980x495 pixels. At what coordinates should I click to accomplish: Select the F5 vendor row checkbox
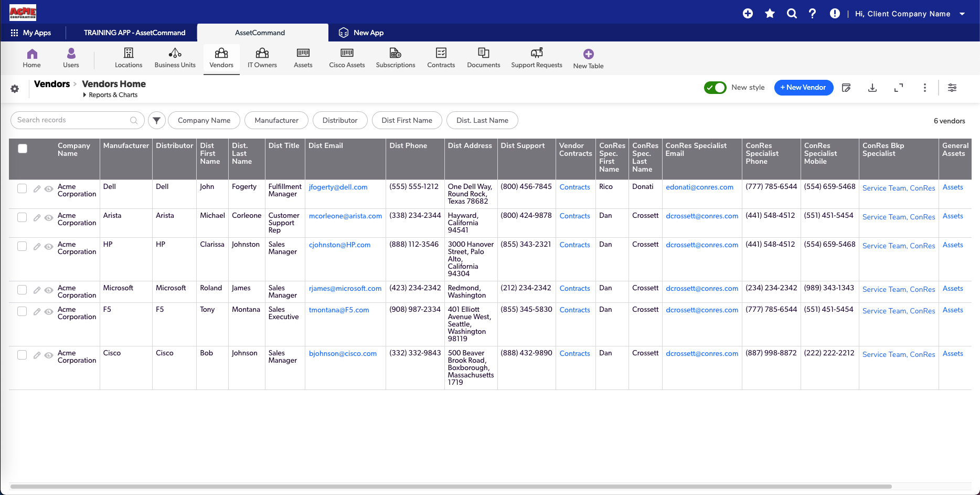point(22,311)
